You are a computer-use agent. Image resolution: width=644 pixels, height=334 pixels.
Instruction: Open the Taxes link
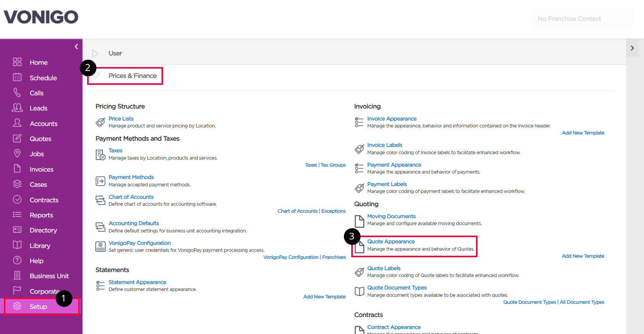(115, 150)
